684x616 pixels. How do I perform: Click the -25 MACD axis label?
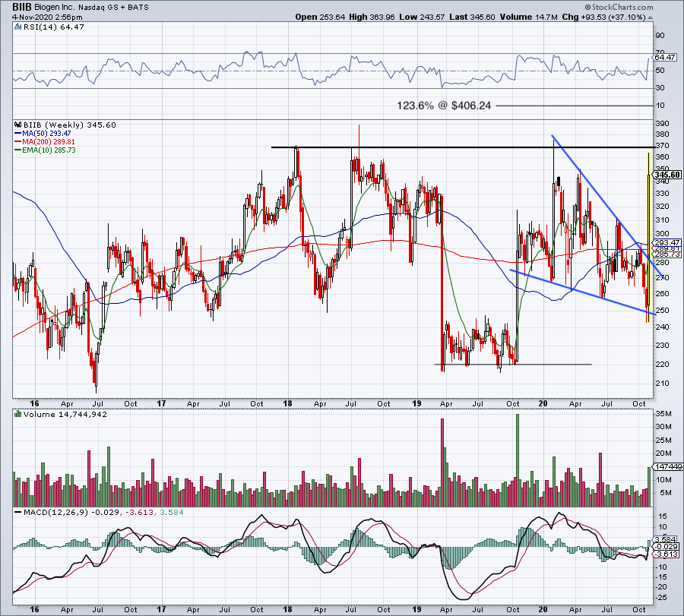pyautogui.click(x=661, y=597)
